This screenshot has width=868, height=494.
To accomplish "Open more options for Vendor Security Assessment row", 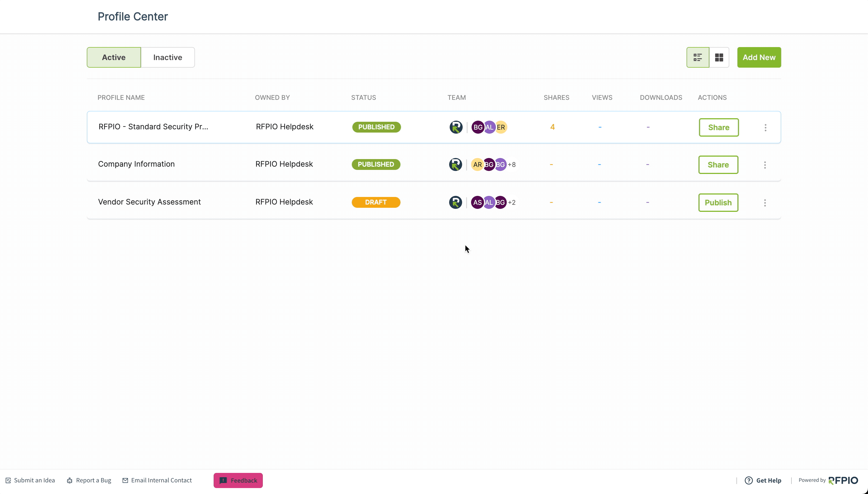I will pyautogui.click(x=765, y=203).
